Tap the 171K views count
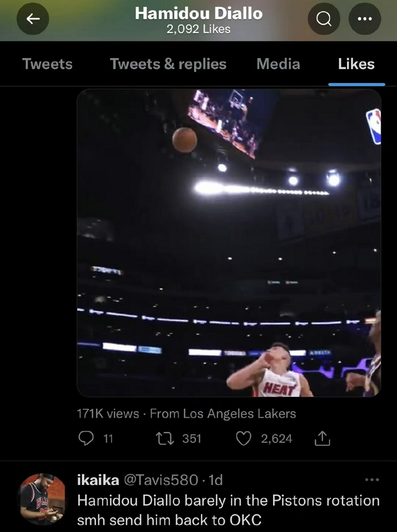Image resolution: width=397 pixels, height=532 pixels. point(107,414)
